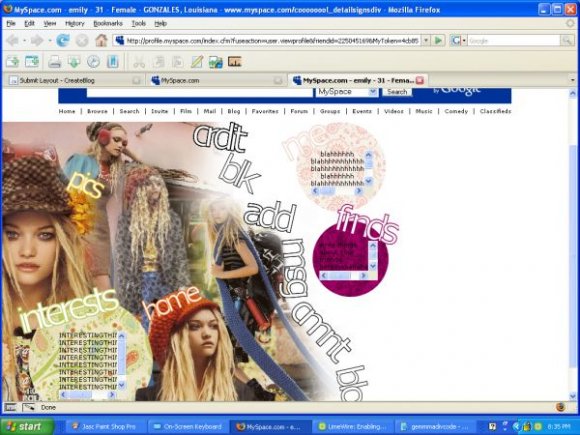This screenshot has height=435, width=580.
Task: Open the Music navigation link
Action: pos(424,111)
